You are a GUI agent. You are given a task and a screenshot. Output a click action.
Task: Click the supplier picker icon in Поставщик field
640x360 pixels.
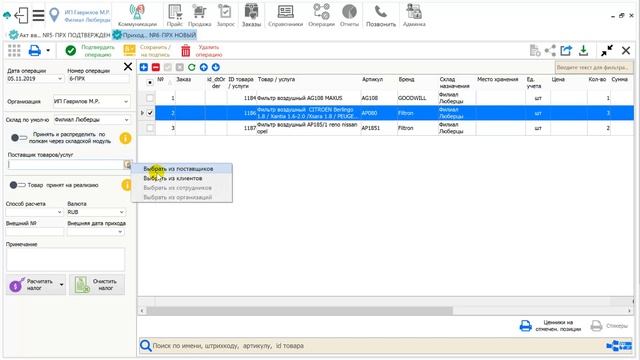coord(127,164)
